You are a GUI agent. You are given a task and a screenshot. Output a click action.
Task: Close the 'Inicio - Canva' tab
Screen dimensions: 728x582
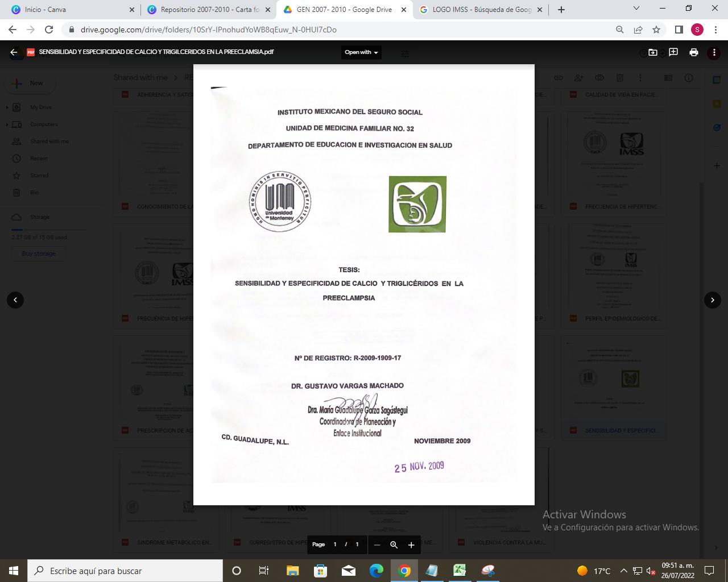132,10
